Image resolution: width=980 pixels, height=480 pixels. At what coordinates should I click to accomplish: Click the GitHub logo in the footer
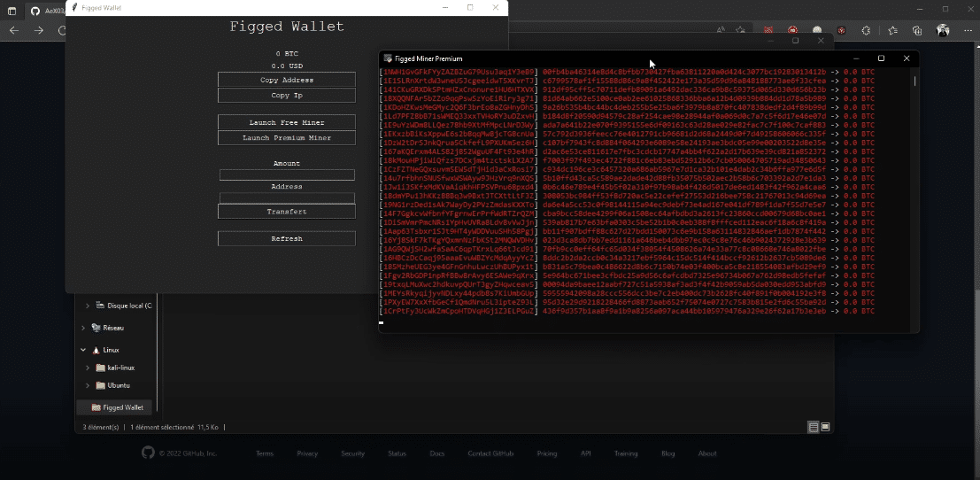pyautogui.click(x=147, y=453)
